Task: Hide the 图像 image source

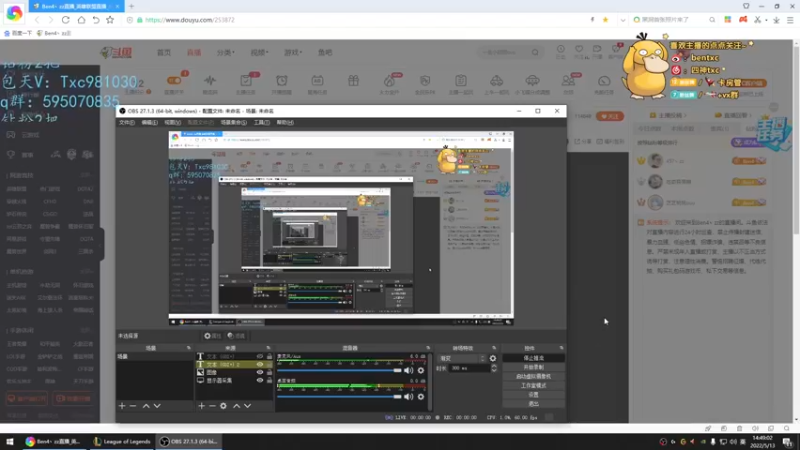Action: pos(260,372)
